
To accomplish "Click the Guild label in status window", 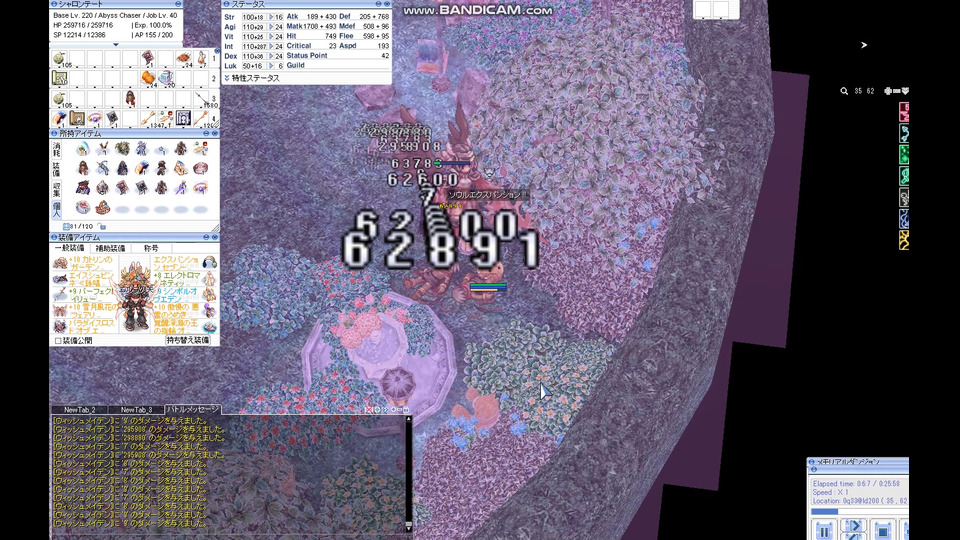I will click(295, 66).
